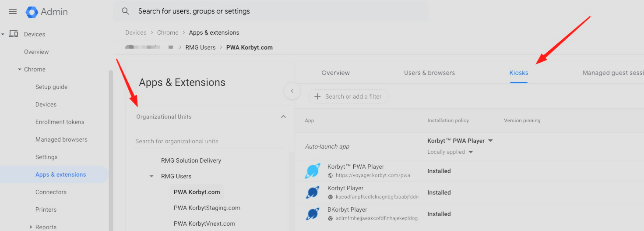Click the App column header

310,121
